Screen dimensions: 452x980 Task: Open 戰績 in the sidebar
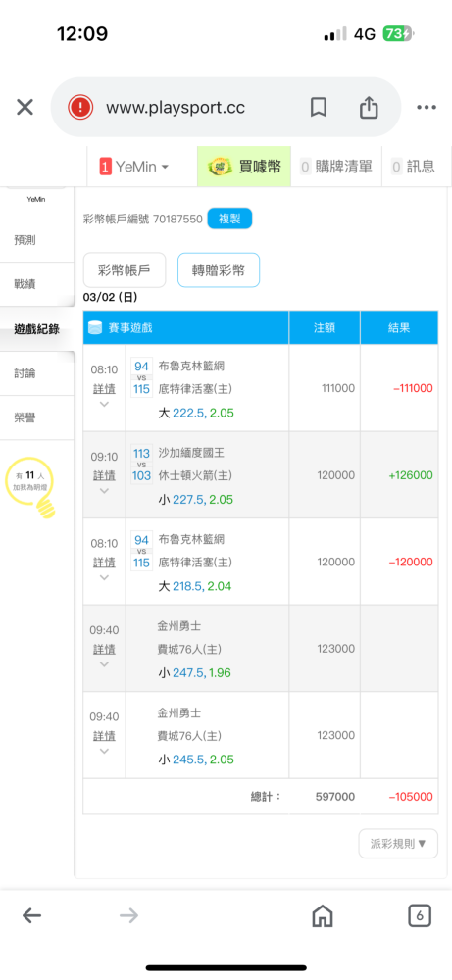pos(37,284)
